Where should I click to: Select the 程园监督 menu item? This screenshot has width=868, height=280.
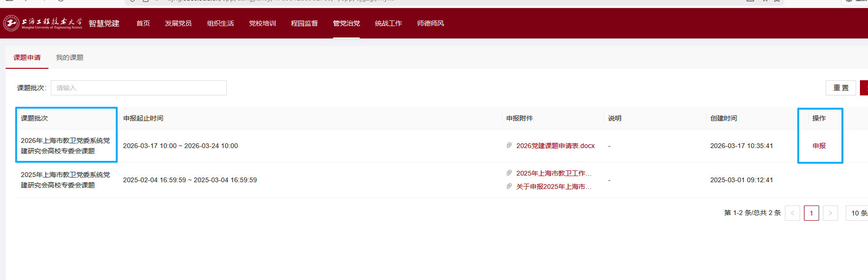click(304, 23)
